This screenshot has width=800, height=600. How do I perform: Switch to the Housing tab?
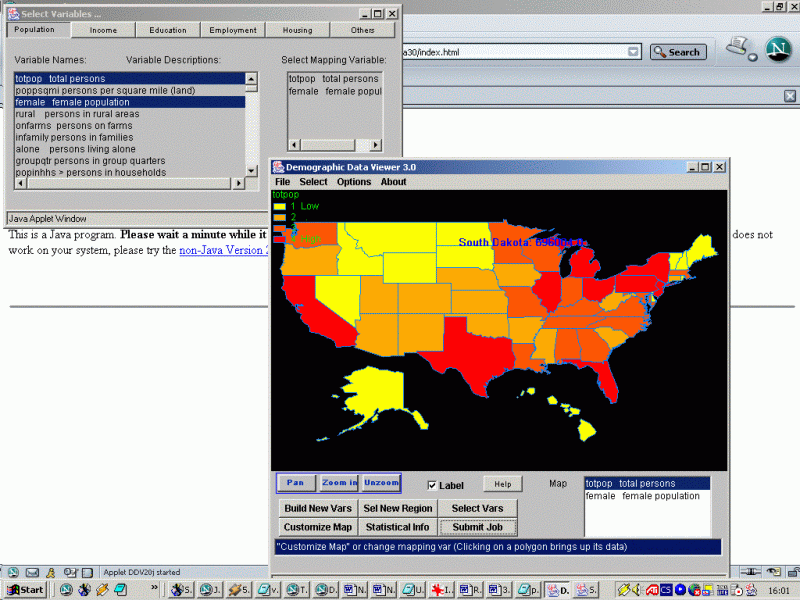297,30
